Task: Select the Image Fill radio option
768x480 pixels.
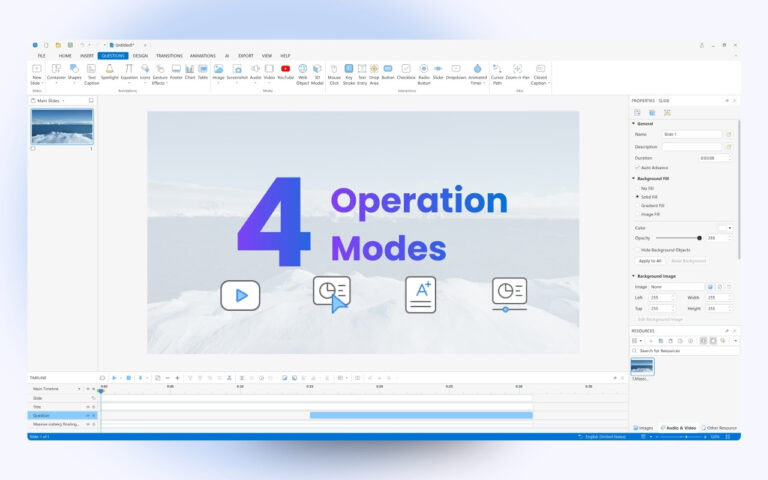Action: coord(638,215)
